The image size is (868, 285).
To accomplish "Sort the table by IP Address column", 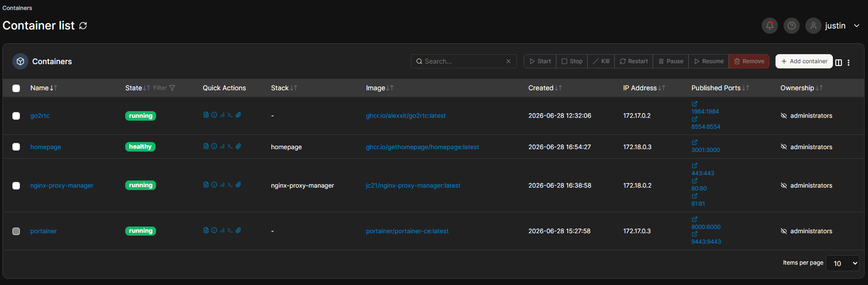I will (x=644, y=88).
